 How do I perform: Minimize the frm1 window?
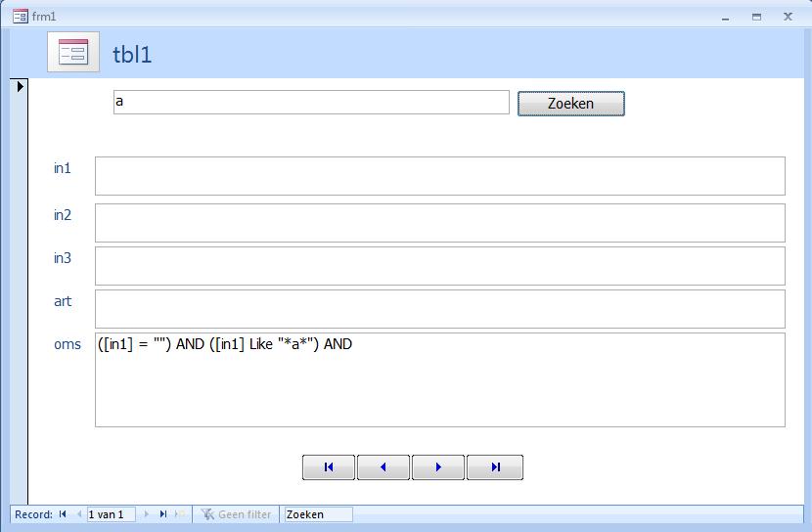point(726,17)
